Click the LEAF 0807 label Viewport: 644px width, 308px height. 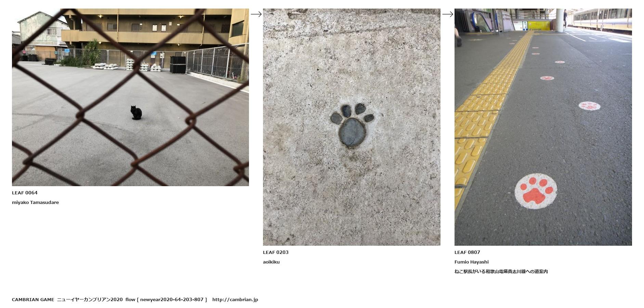(x=467, y=252)
